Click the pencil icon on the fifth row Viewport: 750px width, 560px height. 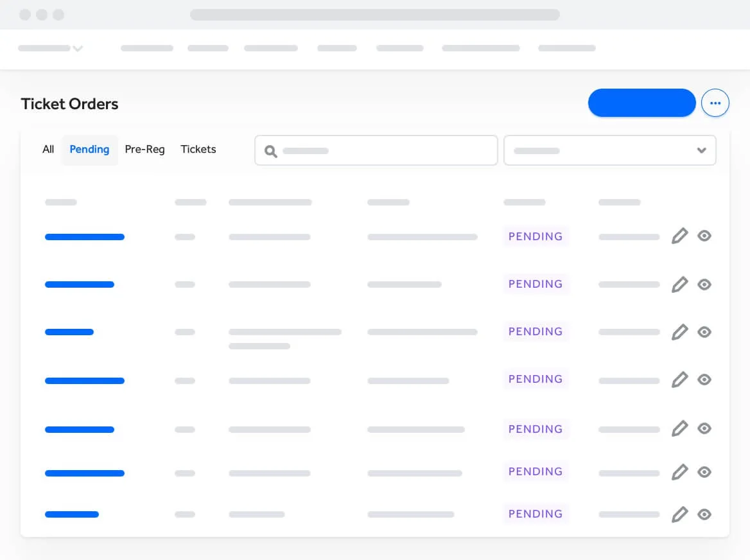click(x=680, y=428)
